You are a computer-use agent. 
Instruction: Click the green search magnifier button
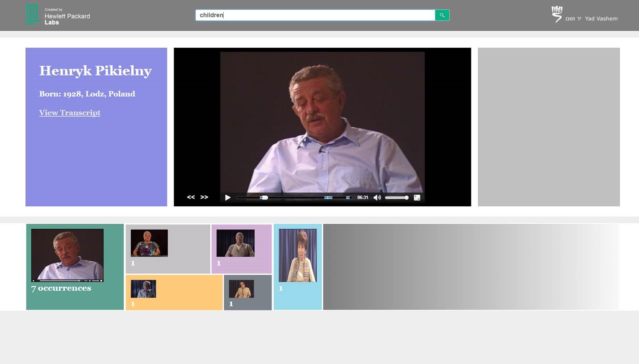[442, 15]
